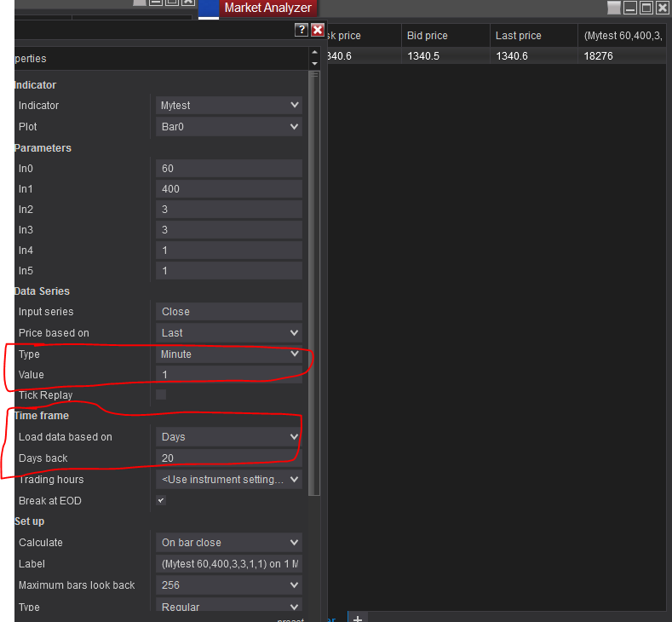Minimize the Market Analyzer window
This screenshot has height=622, width=672.
pyautogui.click(x=630, y=8)
